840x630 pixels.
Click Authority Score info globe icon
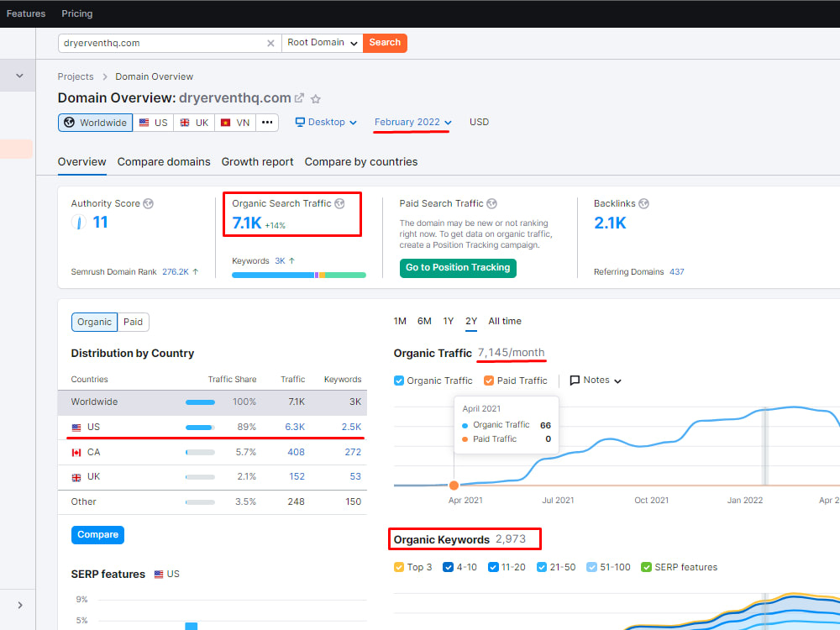(149, 203)
